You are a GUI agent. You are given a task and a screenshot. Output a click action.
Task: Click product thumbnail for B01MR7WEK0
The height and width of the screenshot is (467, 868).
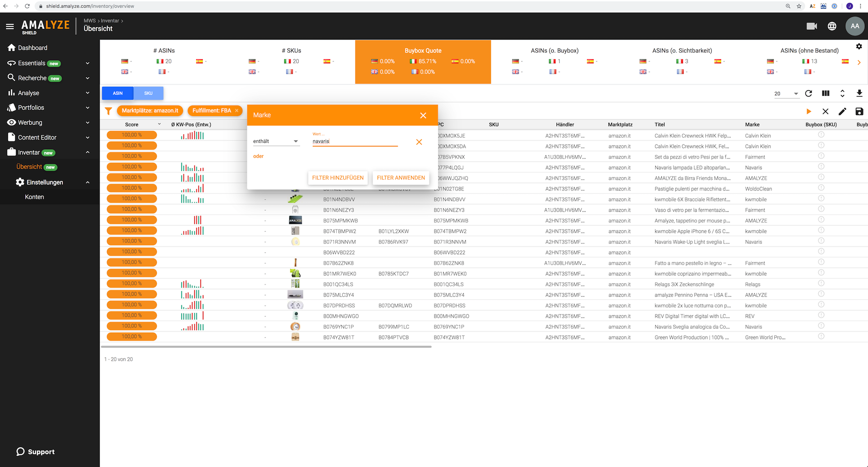pos(295,274)
